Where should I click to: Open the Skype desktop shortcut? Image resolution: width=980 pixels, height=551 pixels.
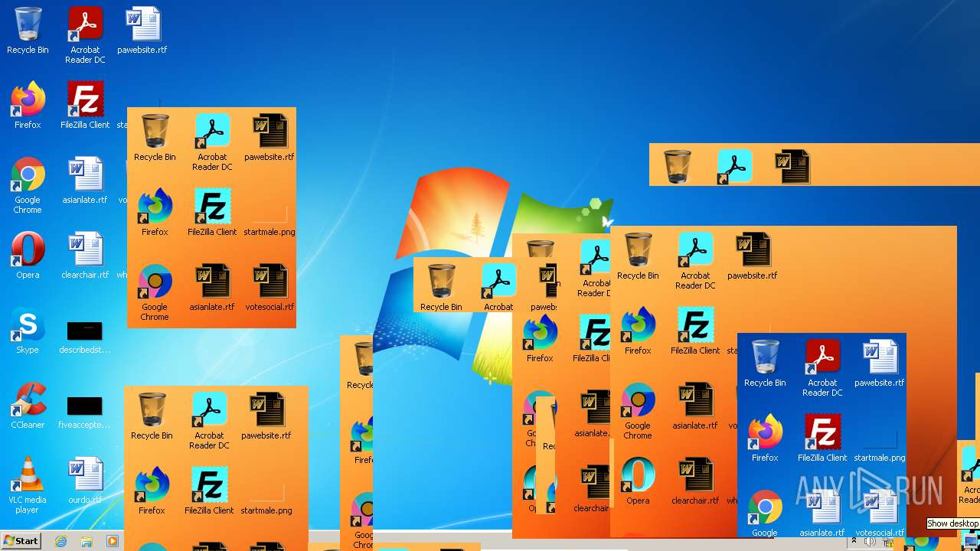point(28,332)
